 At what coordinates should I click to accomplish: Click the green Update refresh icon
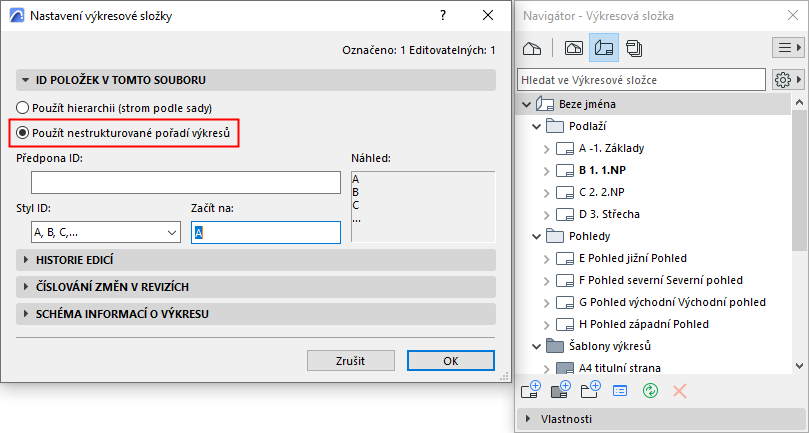click(x=650, y=389)
